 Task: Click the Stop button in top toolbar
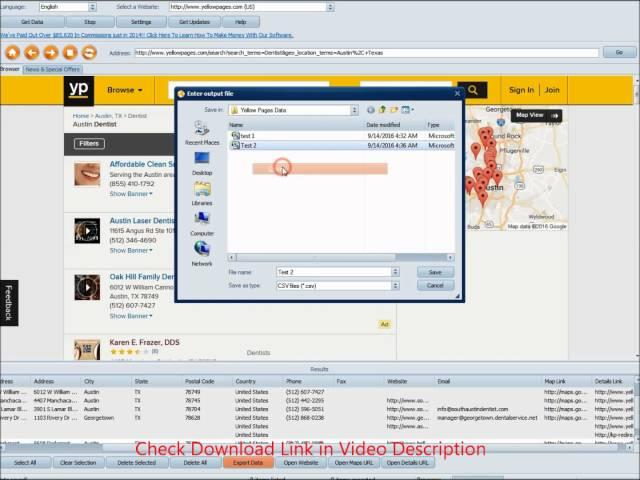click(x=90, y=22)
